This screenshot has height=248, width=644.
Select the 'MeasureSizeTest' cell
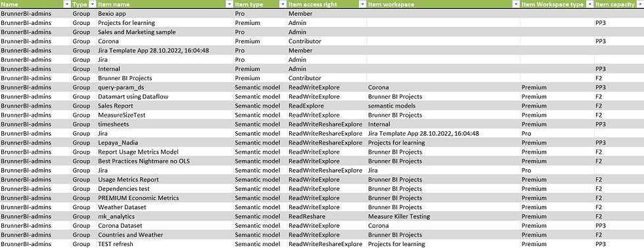pos(165,115)
